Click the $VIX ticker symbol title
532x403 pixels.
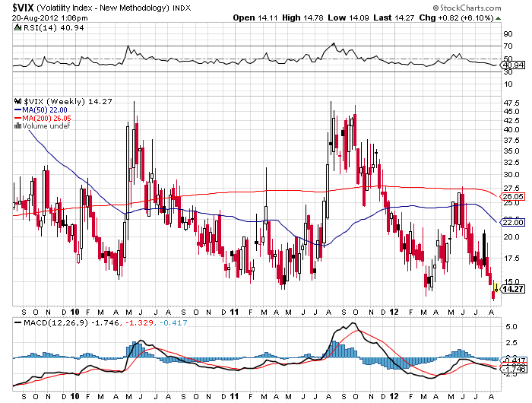tap(23, 8)
